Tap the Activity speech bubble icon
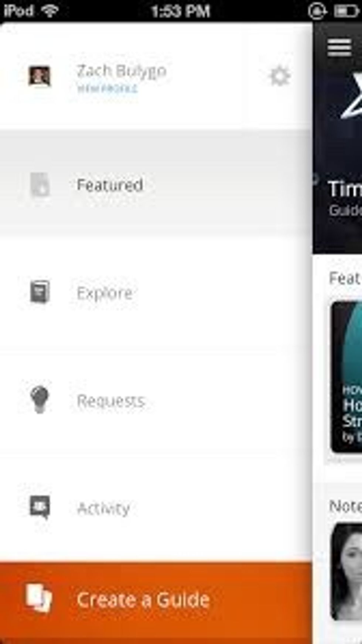The image size is (362, 644). tap(40, 507)
